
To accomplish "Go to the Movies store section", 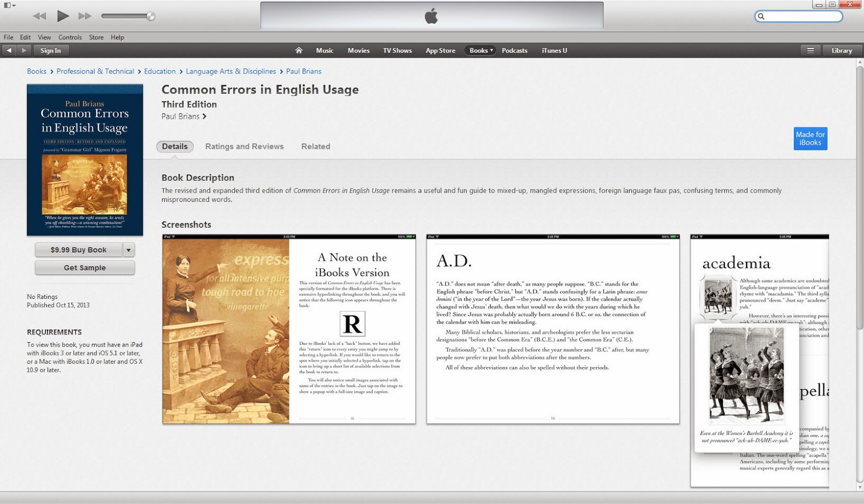I will (x=359, y=51).
